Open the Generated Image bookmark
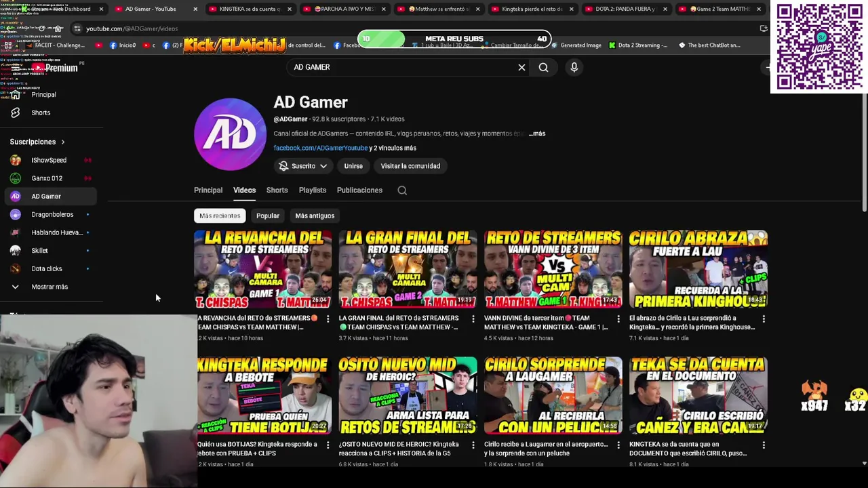The height and width of the screenshot is (488, 868). pos(576,45)
